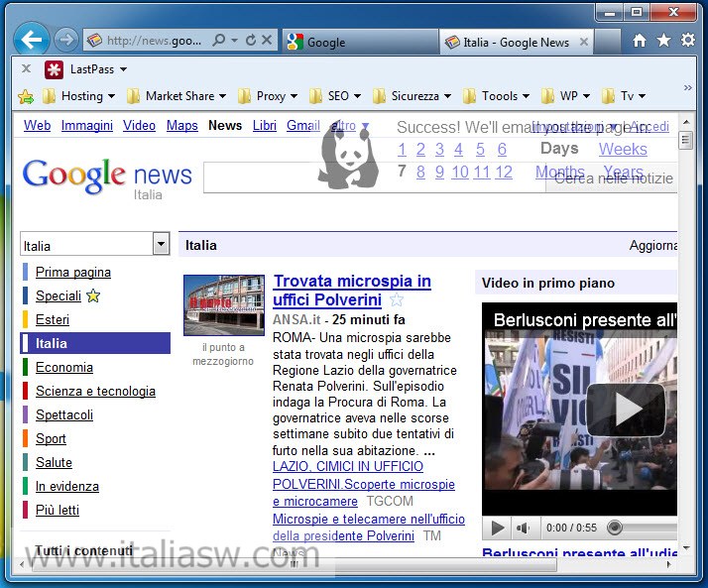Open the Sicurezza favorites folder

point(412,96)
